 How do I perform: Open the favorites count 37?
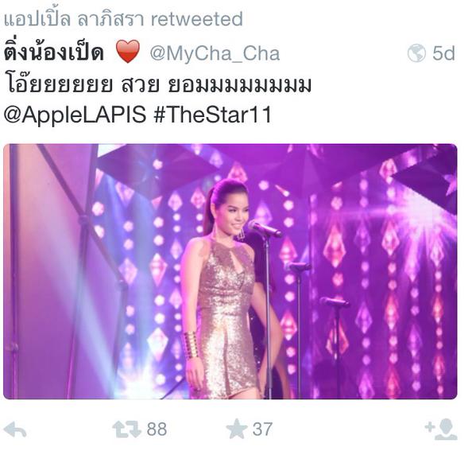click(x=262, y=430)
